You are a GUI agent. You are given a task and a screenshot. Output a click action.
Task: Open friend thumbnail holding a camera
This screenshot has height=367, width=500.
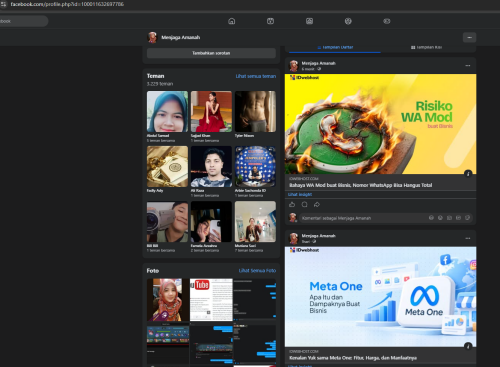pos(167,221)
